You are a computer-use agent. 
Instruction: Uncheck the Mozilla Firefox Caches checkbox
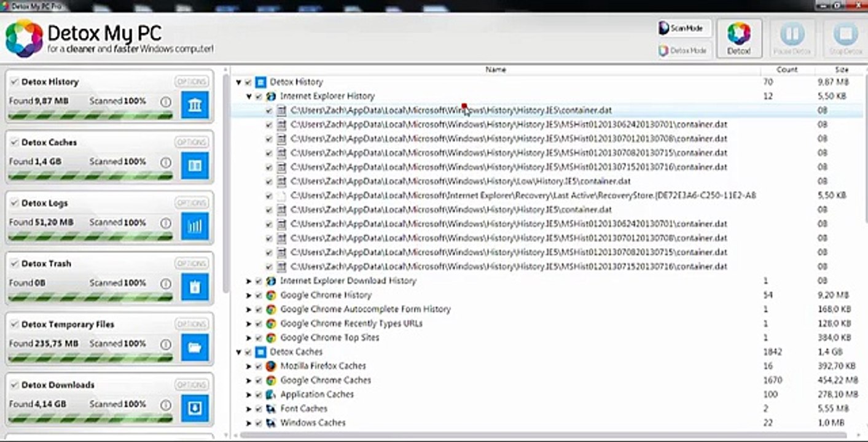pyautogui.click(x=259, y=366)
